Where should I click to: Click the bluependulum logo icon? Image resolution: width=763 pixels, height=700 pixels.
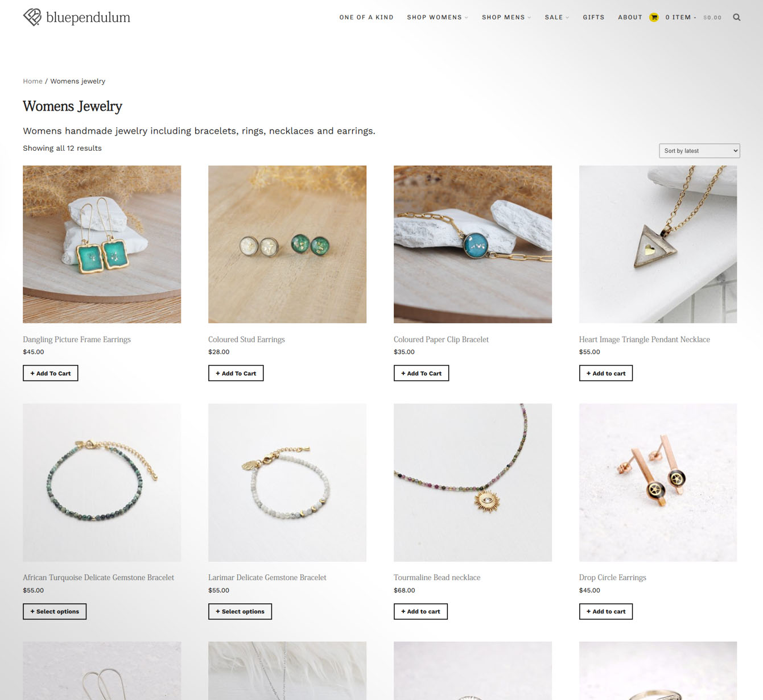32,17
